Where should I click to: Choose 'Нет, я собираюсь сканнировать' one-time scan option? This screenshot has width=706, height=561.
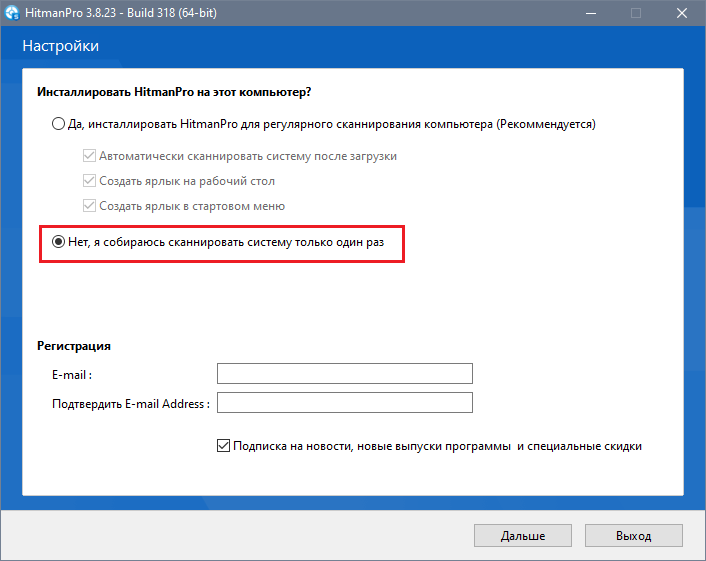pos(59,243)
